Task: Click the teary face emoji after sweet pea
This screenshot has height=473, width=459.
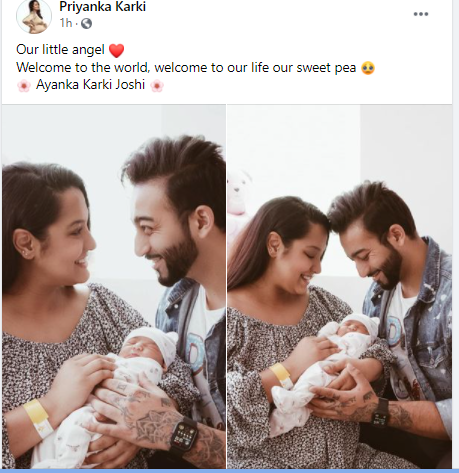Action: tap(368, 68)
